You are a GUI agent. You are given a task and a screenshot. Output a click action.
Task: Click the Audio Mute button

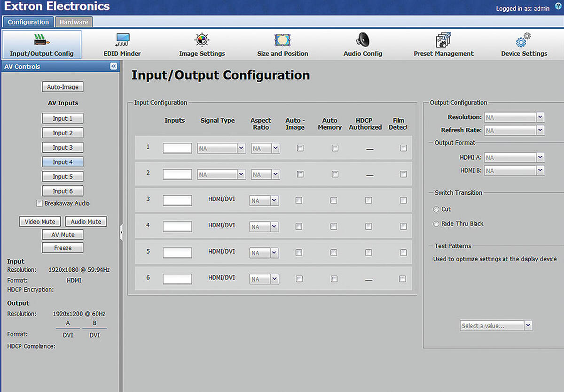click(x=86, y=222)
